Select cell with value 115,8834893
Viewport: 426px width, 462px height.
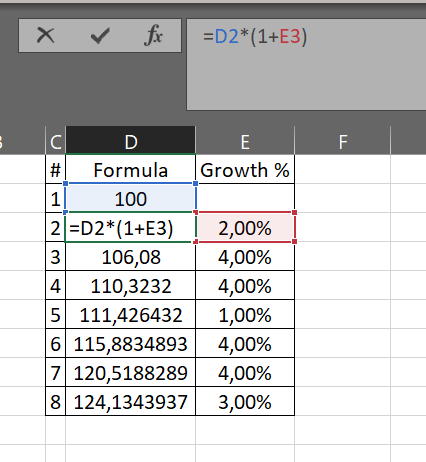pyautogui.click(x=131, y=344)
